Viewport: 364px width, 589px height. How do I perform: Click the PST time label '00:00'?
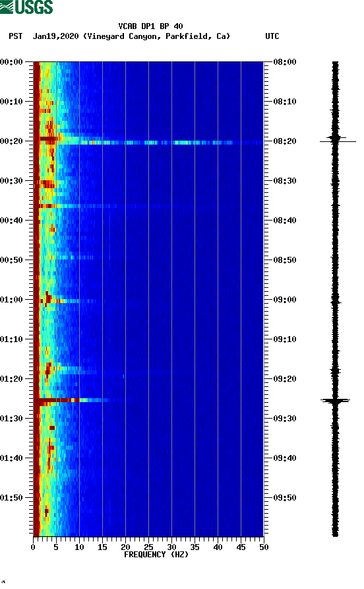[x=11, y=62]
